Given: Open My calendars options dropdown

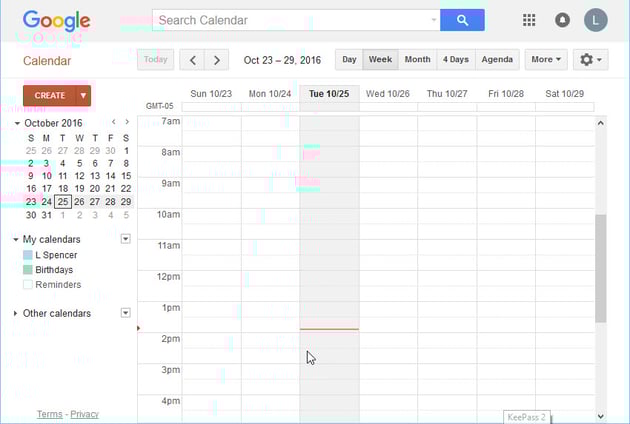Looking at the screenshot, I should point(125,239).
